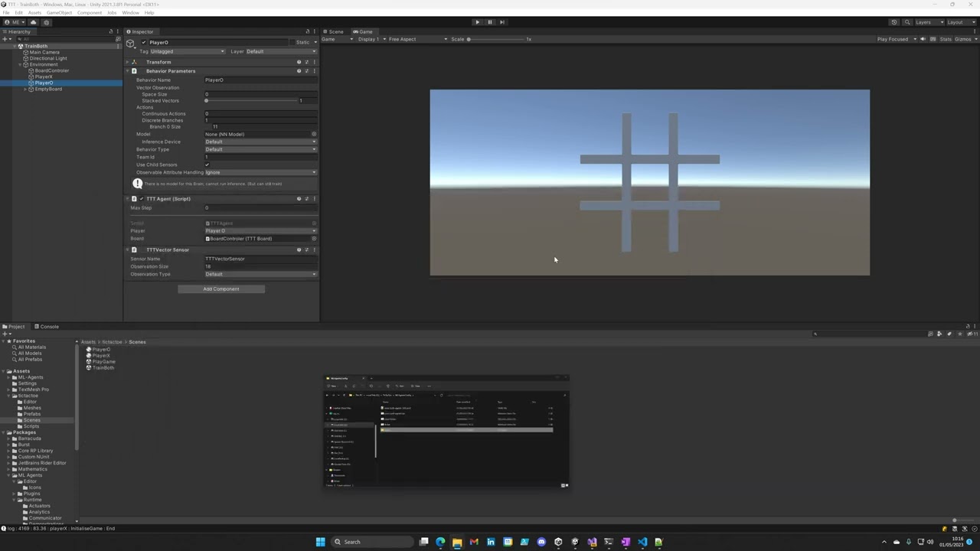Expand the Transform component
This screenshot has height=551, width=980.
click(127, 62)
